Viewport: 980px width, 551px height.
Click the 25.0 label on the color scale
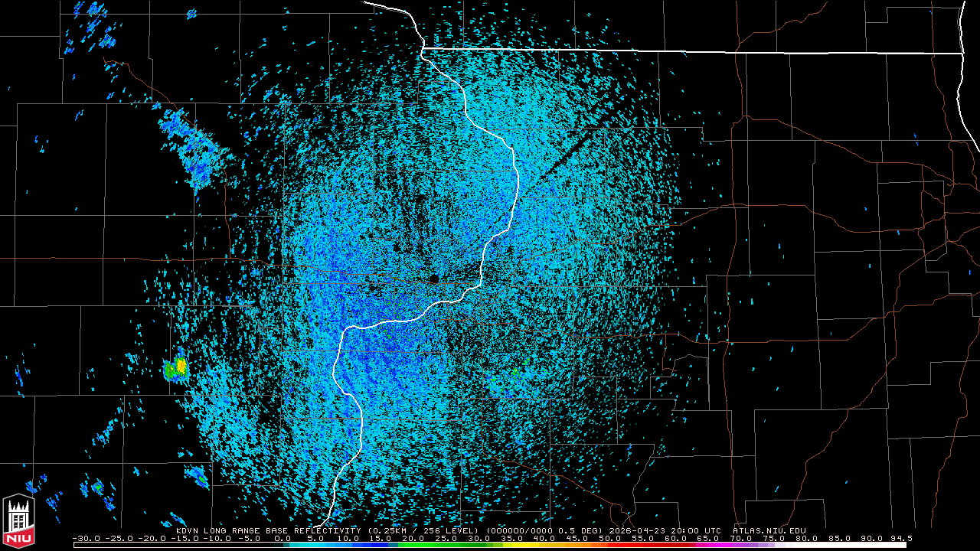pyautogui.click(x=446, y=538)
